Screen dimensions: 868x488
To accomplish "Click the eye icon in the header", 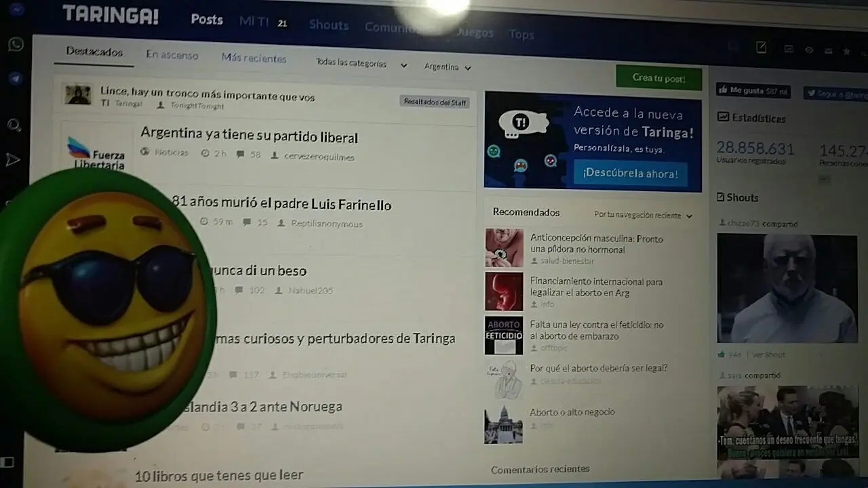I will point(809,50).
